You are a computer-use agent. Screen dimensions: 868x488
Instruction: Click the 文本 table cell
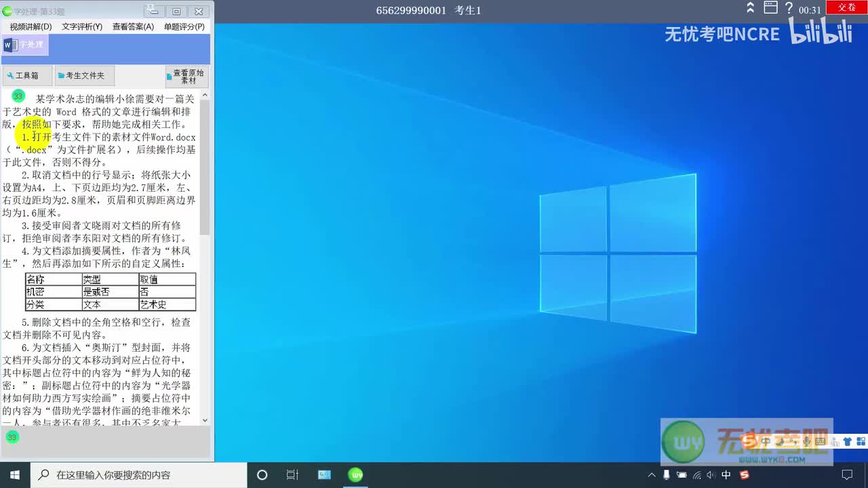point(110,305)
